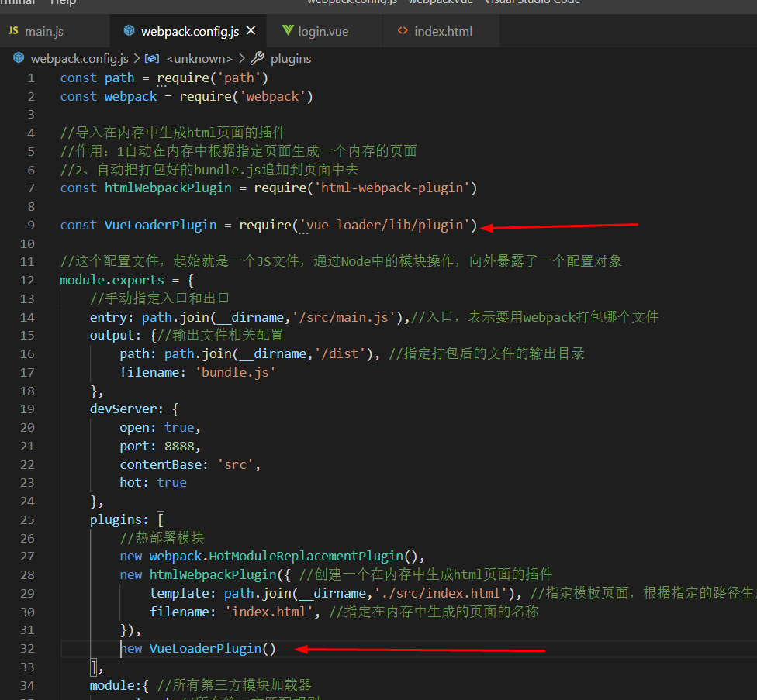This screenshot has width=757, height=700.
Task: Open the Terminal menu
Action: [x=16, y=2]
